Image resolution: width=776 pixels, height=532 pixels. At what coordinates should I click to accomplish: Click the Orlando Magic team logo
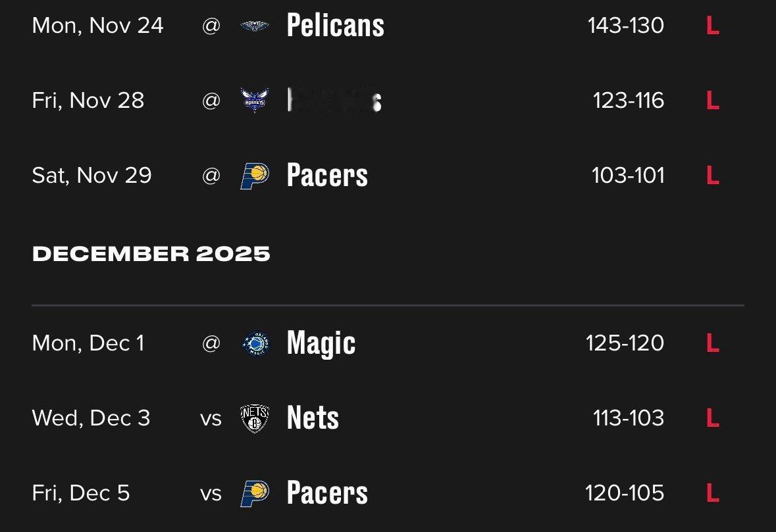point(255,343)
